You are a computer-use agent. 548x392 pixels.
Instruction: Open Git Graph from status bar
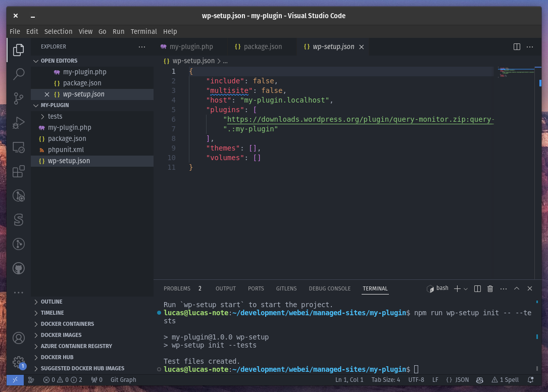[x=123, y=380]
